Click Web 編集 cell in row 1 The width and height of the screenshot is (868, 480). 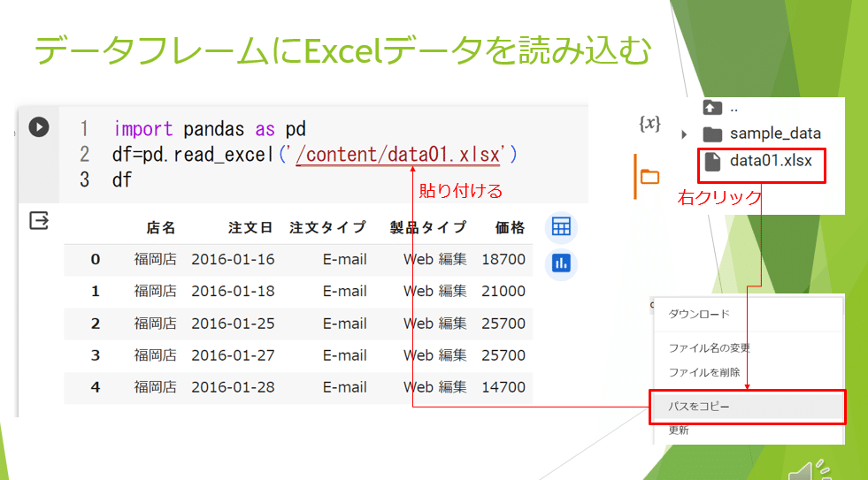(x=435, y=291)
